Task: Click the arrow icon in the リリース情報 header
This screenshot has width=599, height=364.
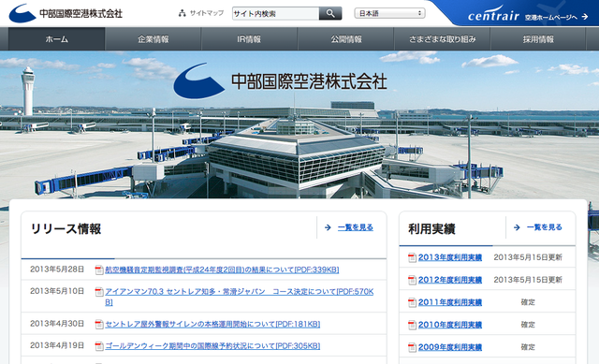Action: tap(328, 227)
